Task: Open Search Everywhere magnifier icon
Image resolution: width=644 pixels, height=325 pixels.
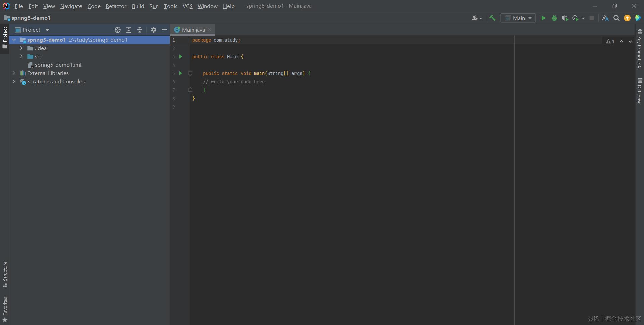Action: click(616, 18)
